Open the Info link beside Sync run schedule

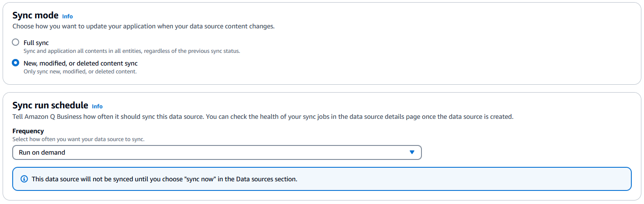pyautogui.click(x=97, y=106)
